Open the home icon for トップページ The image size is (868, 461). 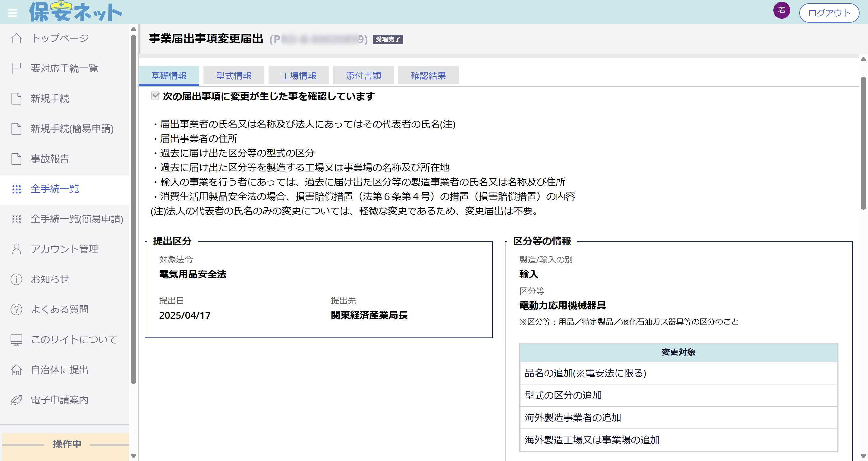point(16,39)
